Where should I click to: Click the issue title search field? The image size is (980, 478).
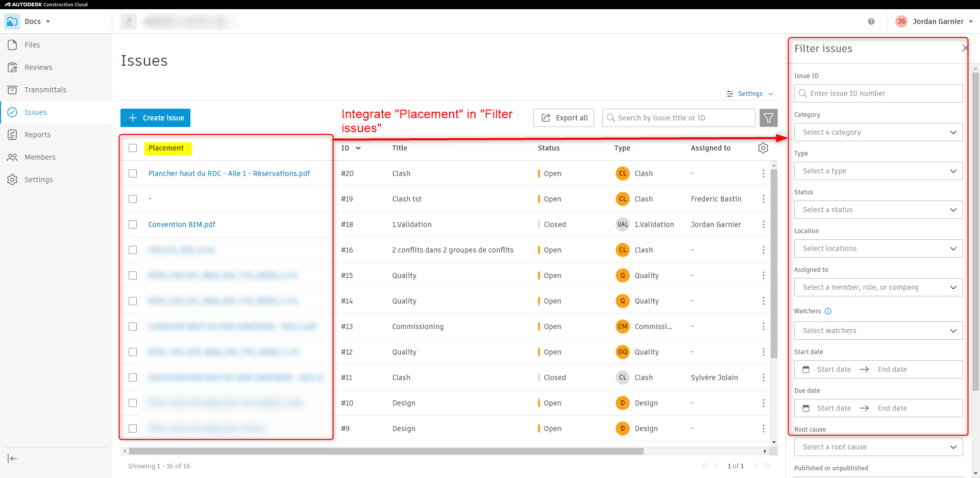678,118
